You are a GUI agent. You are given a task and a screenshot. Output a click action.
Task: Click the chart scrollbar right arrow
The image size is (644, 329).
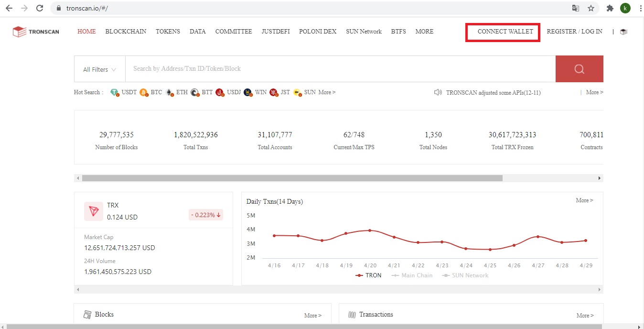(x=600, y=290)
